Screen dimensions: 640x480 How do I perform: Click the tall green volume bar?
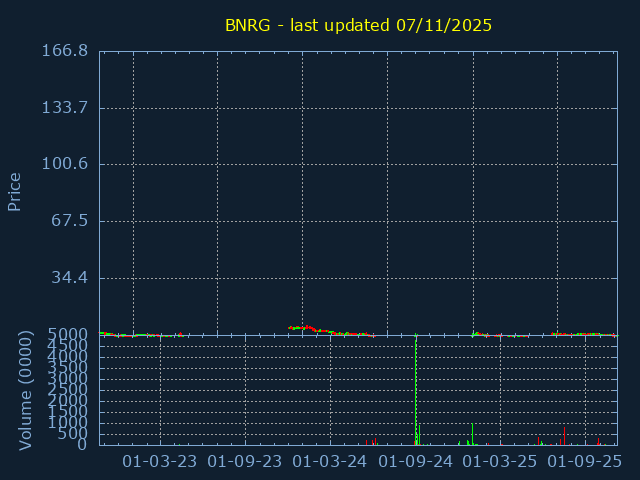coord(472,434)
